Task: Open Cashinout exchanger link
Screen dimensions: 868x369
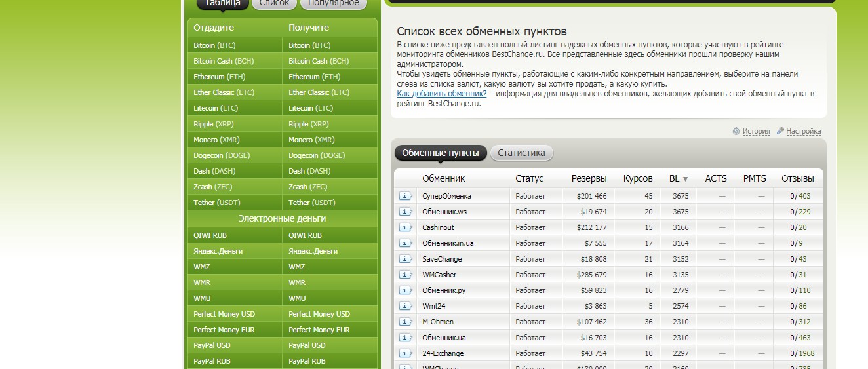Action: 438,227
